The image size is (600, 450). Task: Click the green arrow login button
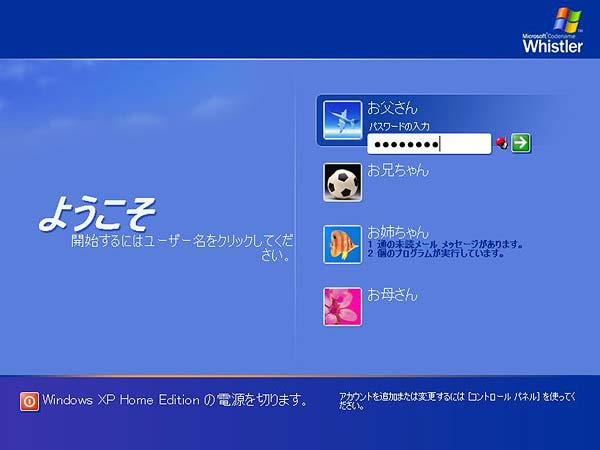point(521,143)
